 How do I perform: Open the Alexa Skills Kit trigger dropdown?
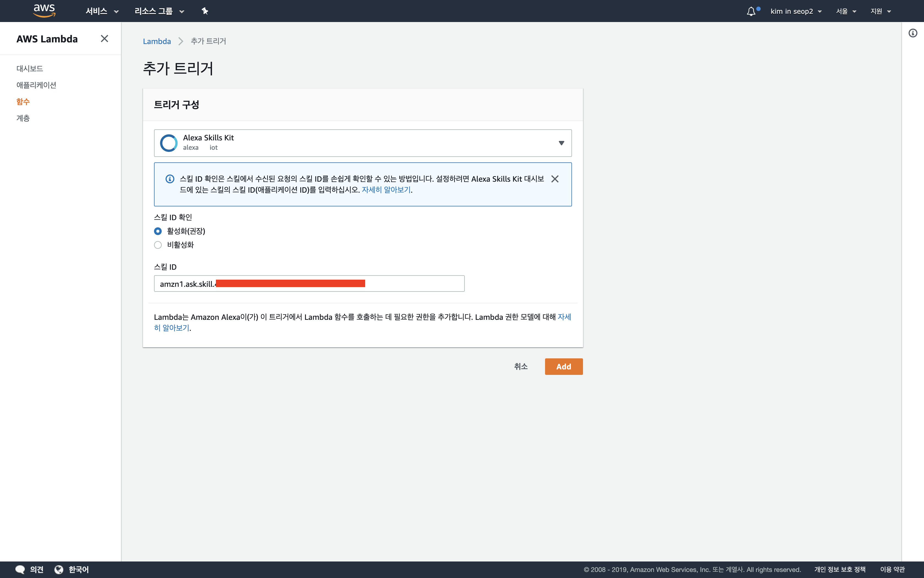363,143
